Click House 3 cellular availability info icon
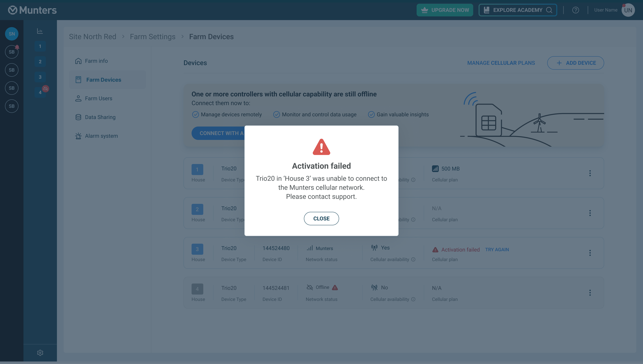643x364 pixels. click(x=413, y=260)
